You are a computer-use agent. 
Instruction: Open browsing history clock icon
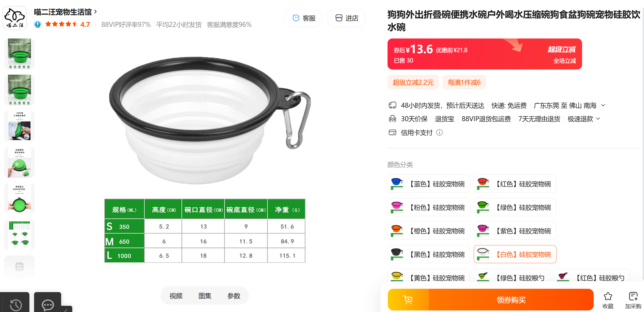pyautogui.click(x=15, y=305)
